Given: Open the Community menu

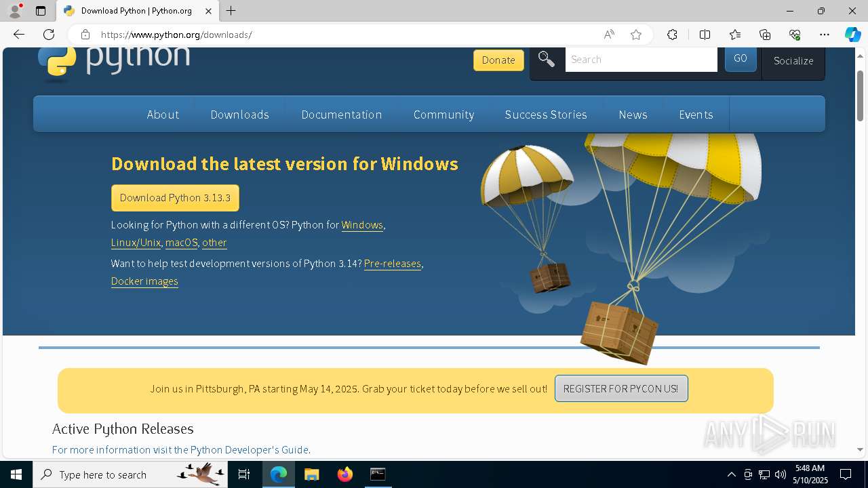Looking at the screenshot, I should 444,115.
